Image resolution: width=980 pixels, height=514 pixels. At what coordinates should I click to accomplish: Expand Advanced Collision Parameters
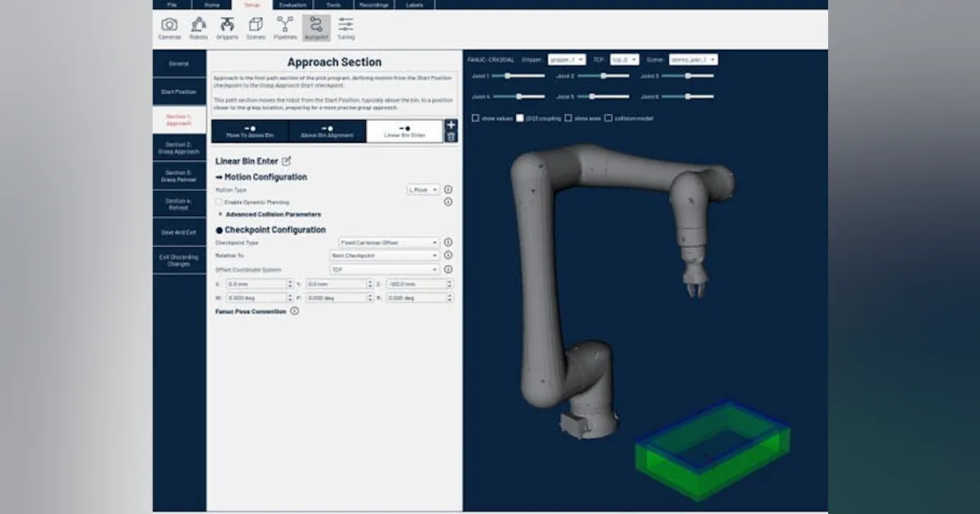(x=269, y=215)
